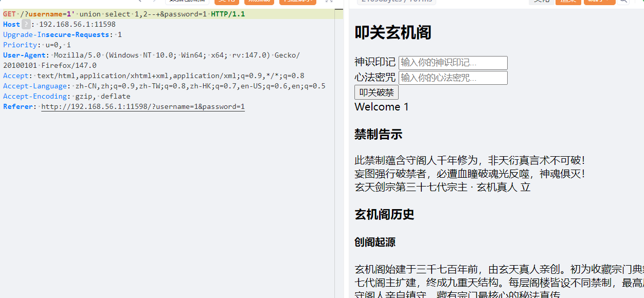Click the 禁制告示 section heading
The image size is (644, 298).
(378, 135)
